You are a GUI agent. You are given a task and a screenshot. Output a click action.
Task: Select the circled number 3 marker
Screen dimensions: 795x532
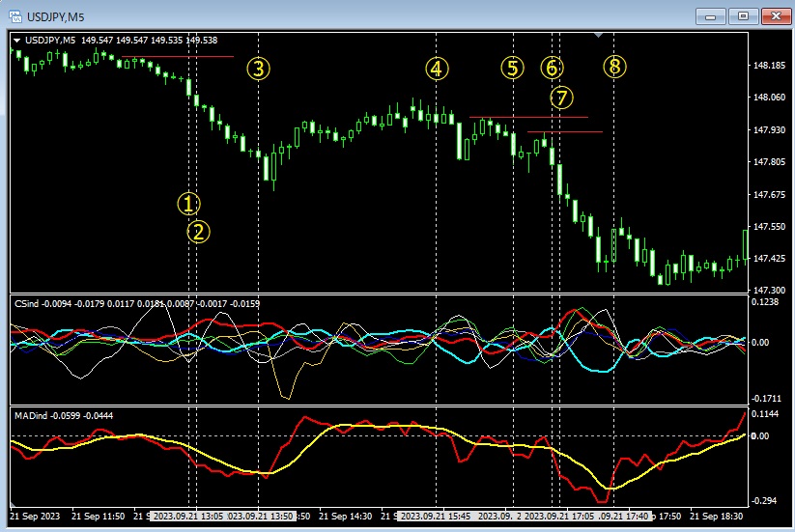(259, 69)
